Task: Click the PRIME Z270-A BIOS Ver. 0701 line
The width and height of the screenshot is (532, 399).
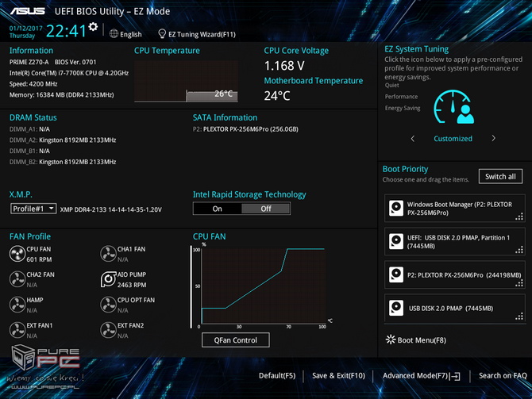Action: [x=52, y=62]
